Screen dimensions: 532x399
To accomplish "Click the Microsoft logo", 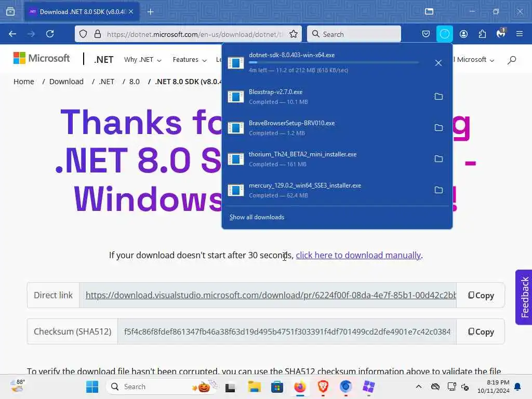I will [x=42, y=58].
